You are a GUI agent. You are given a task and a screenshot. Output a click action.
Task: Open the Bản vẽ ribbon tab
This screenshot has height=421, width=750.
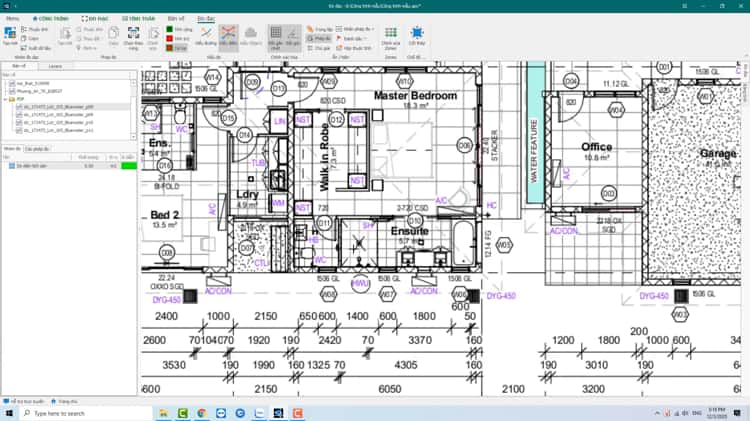coord(176,18)
